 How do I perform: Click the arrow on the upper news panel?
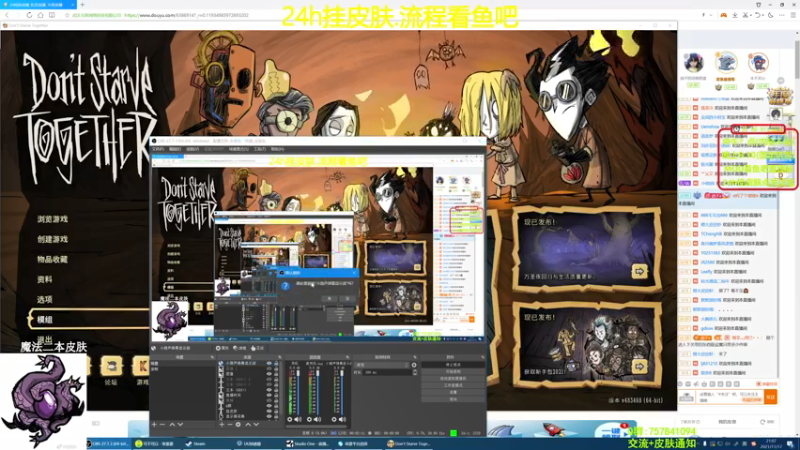pos(639,271)
